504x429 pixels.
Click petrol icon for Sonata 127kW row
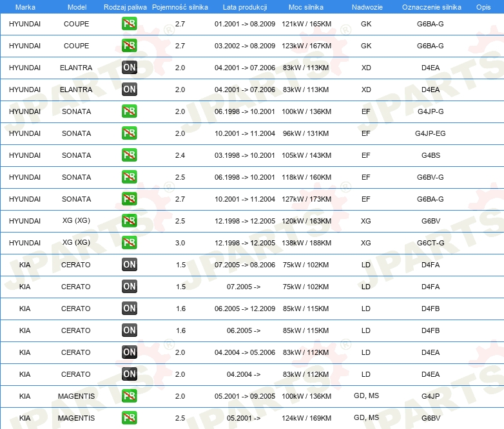pyautogui.click(x=129, y=198)
